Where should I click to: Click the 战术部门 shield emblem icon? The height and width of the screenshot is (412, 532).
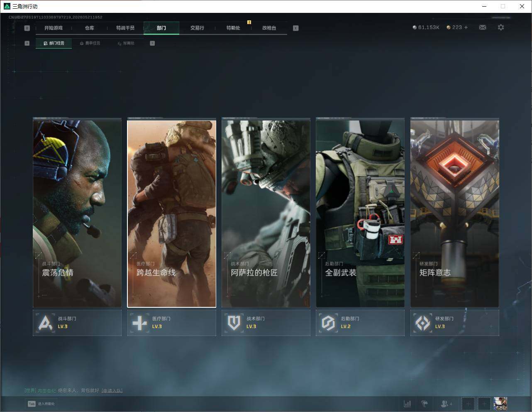pyautogui.click(x=234, y=323)
